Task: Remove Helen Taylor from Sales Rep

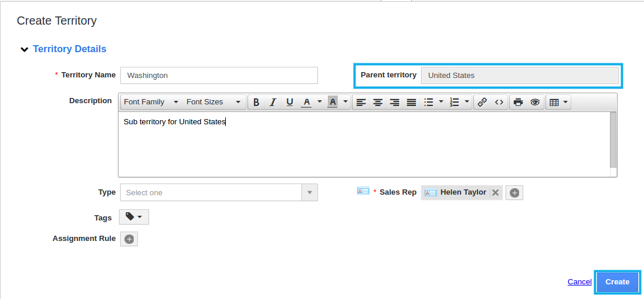Action: (x=496, y=192)
